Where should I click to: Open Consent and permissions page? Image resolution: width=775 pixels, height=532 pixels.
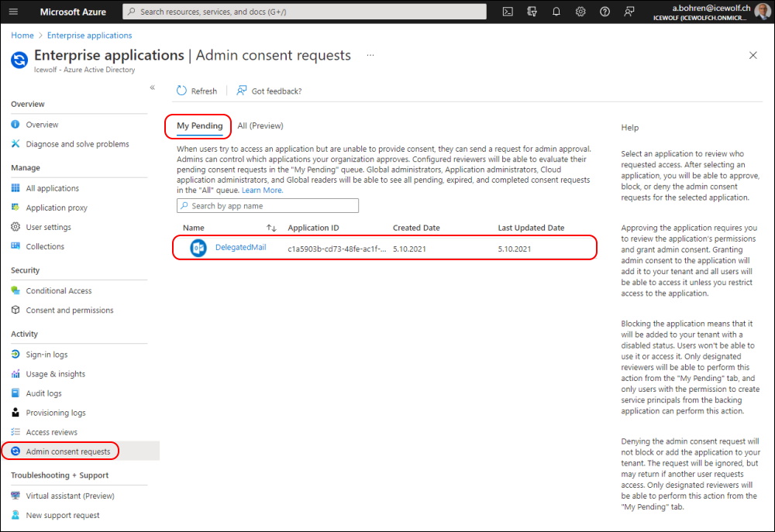click(x=70, y=310)
